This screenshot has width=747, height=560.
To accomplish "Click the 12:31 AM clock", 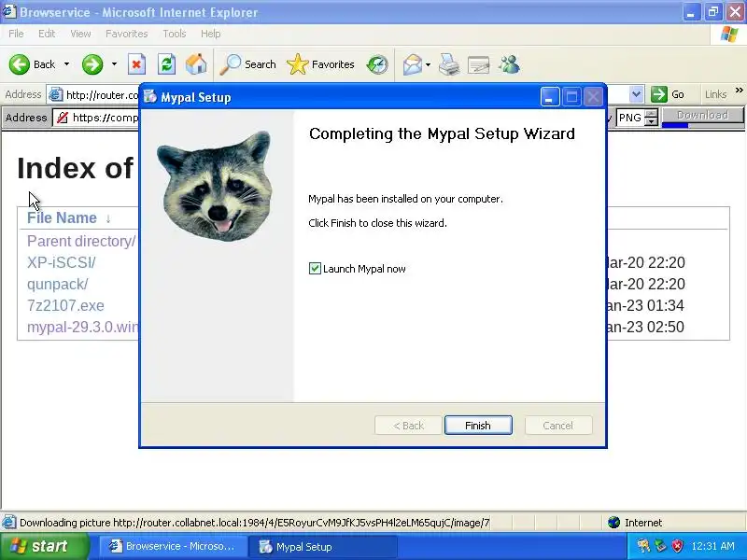I will click(712, 546).
